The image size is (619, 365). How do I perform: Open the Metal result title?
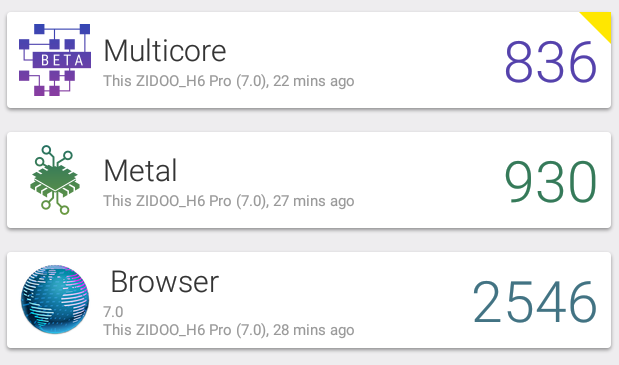coord(140,170)
